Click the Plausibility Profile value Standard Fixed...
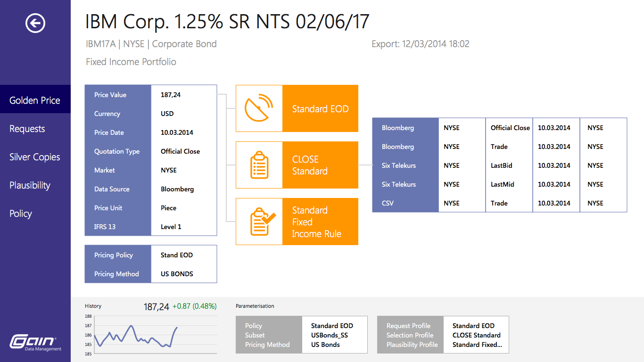644x362 pixels. click(477, 345)
